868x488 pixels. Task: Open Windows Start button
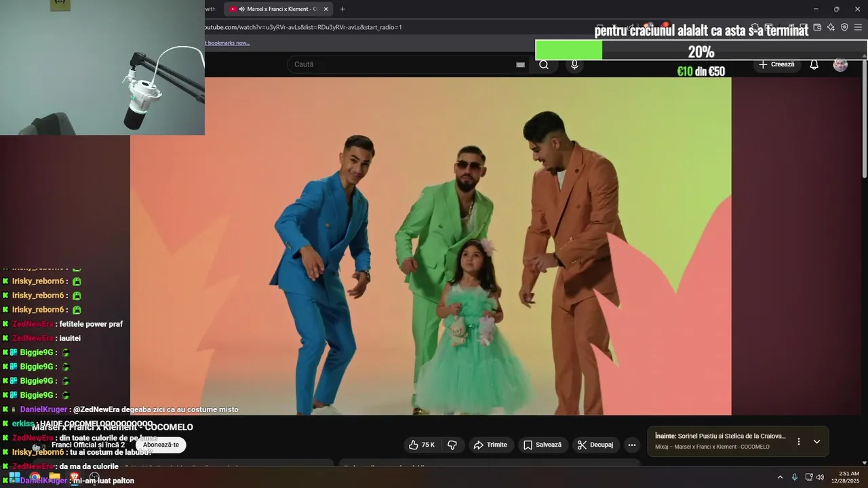(x=14, y=477)
